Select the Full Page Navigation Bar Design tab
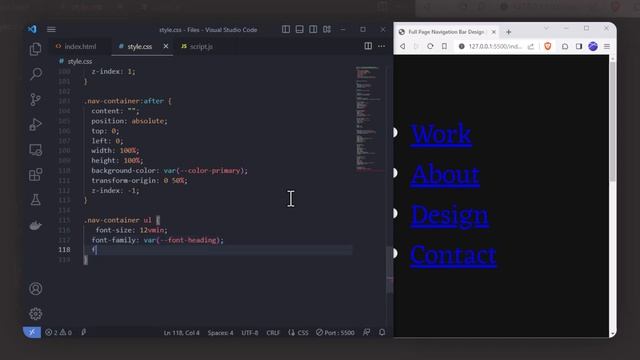This screenshot has height=360, width=640. (446, 32)
